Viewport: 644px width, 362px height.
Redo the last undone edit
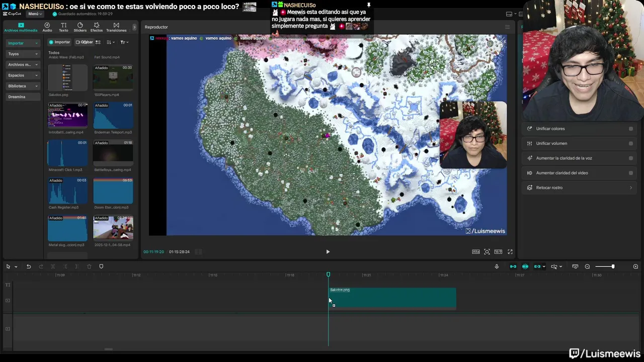pyautogui.click(x=41, y=266)
